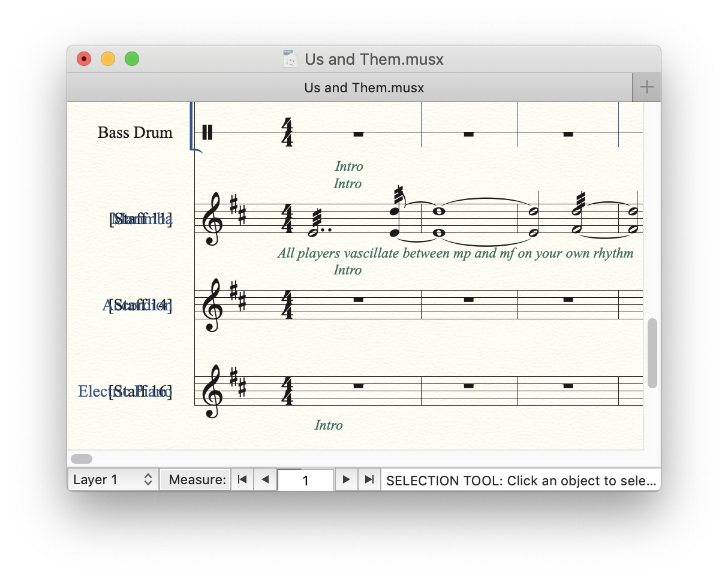Jump to first measure button
Screen dimensions: 728x580
click(242, 480)
